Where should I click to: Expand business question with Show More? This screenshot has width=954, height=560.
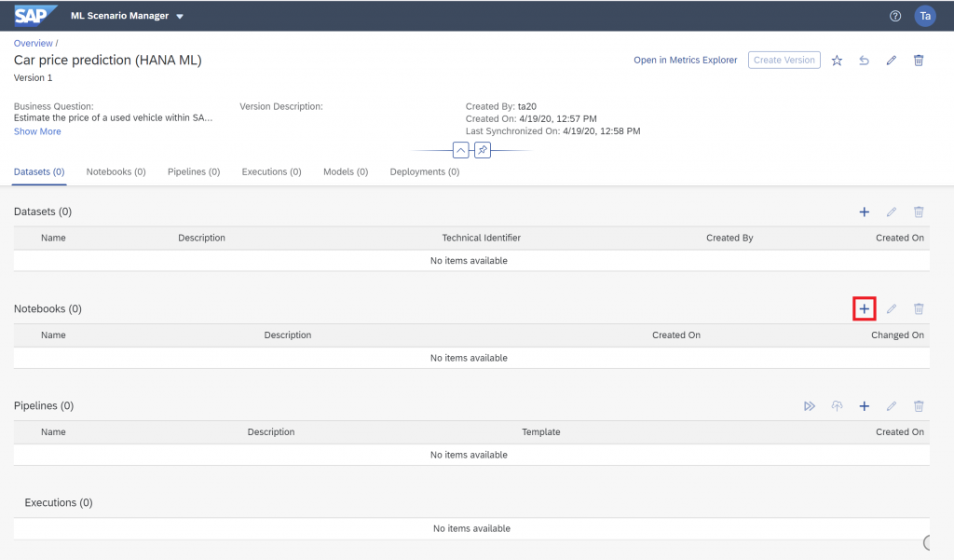click(x=37, y=131)
